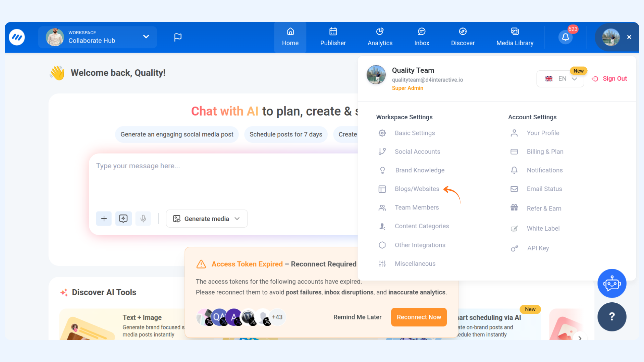Open Blogs/Websites in Workspace Settings
Image resolution: width=644 pixels, height=362 pixels.
click(417, 189)
